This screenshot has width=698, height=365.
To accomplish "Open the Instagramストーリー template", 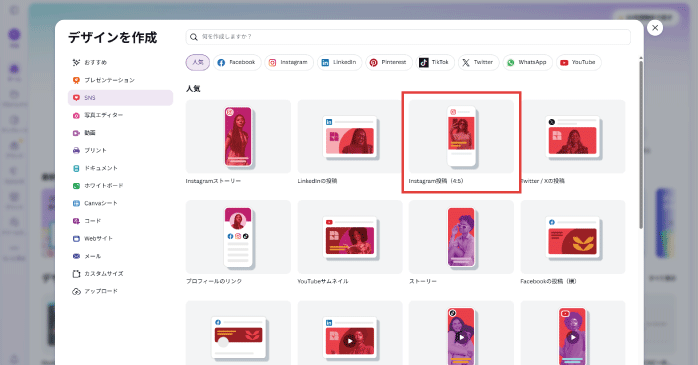I will tap(238, 142).
